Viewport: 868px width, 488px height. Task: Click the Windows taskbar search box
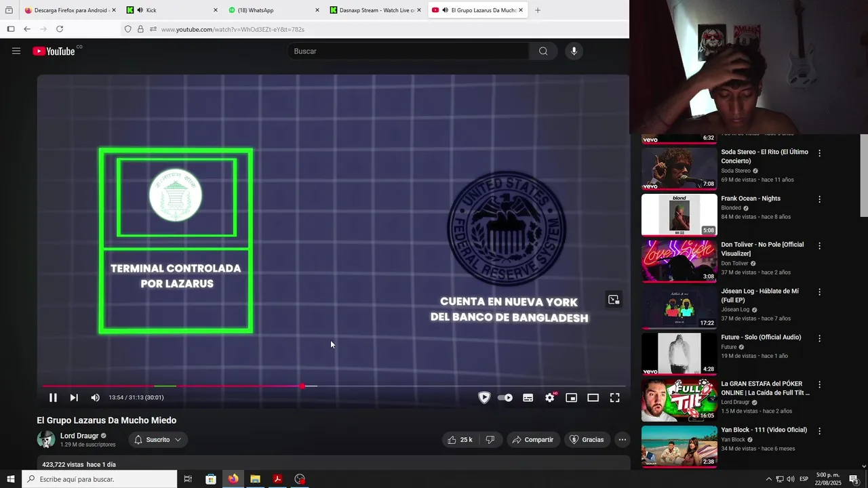coord(100,479)
